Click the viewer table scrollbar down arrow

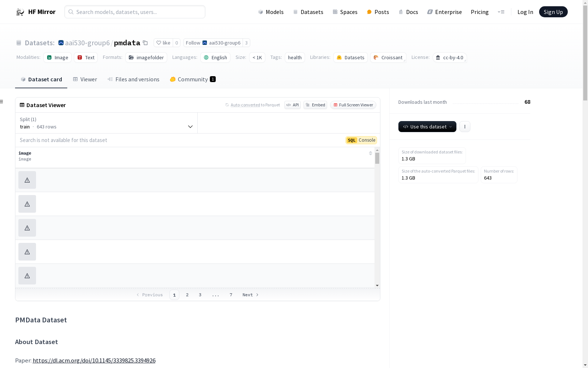coord(377,286)
